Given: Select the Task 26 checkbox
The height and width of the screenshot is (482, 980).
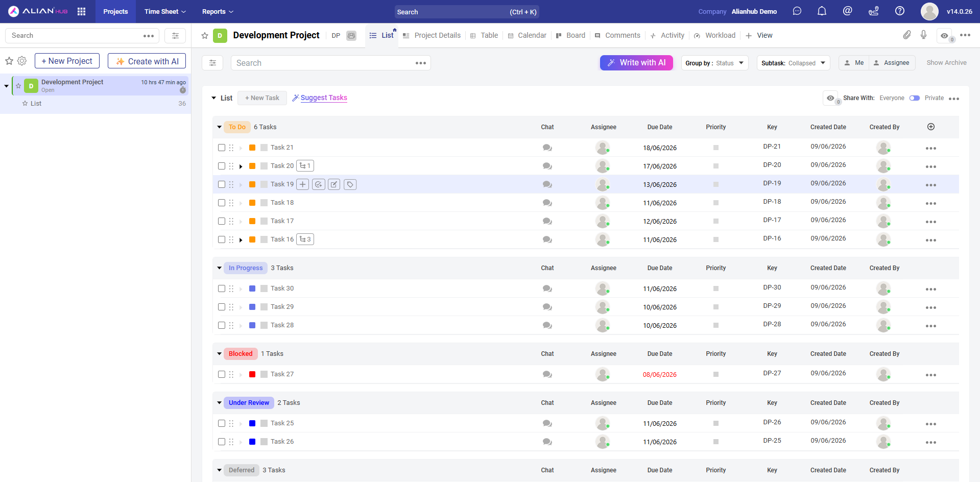Looking at the screenshot, I should (x=222, y=442).
